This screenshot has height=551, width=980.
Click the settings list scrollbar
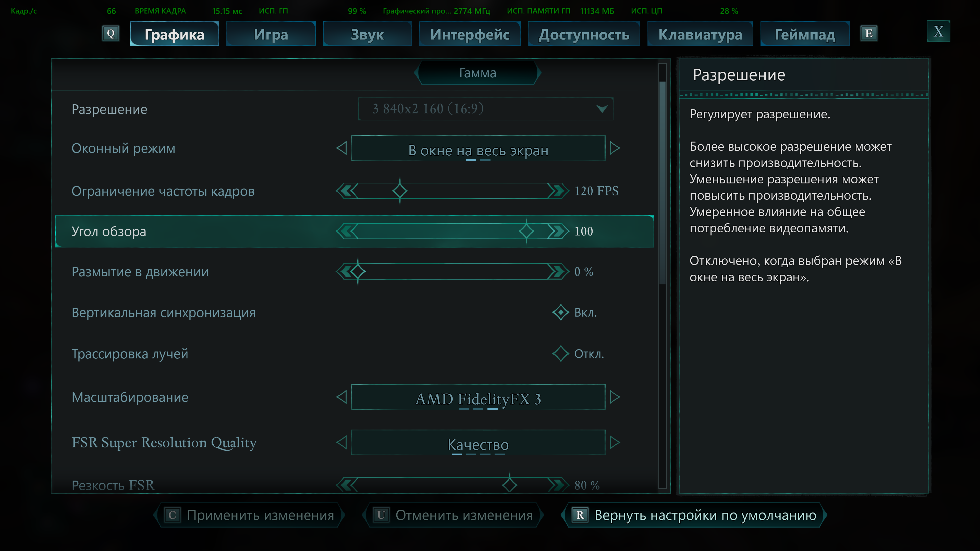(x=662, y=183)
